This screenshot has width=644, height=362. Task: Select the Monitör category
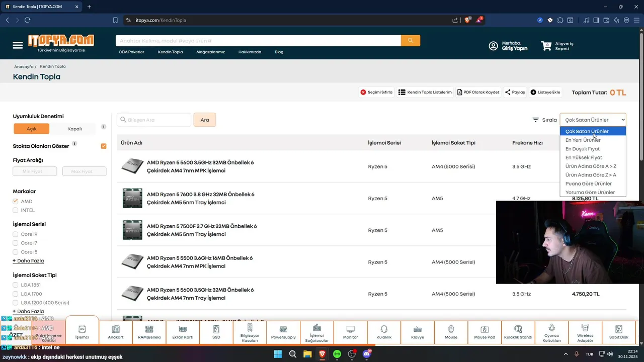[351, 332]
